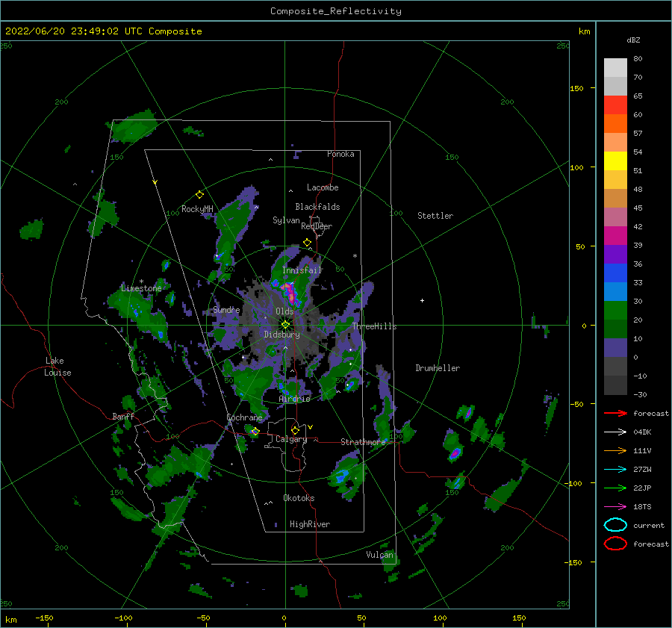672x628 pixels.
Task: Click the yellow diamond marker above Calgary
Action: coord(295,430)
